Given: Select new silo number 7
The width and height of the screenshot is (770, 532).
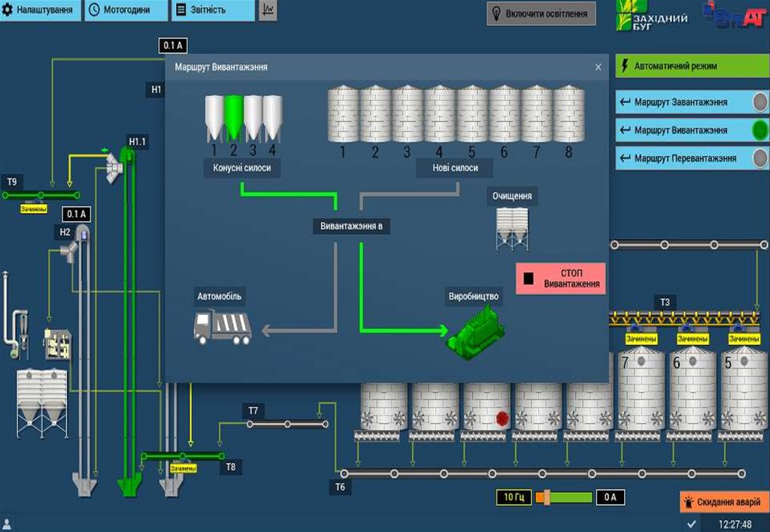Looking at the screenshot, I should click(537, 114).
